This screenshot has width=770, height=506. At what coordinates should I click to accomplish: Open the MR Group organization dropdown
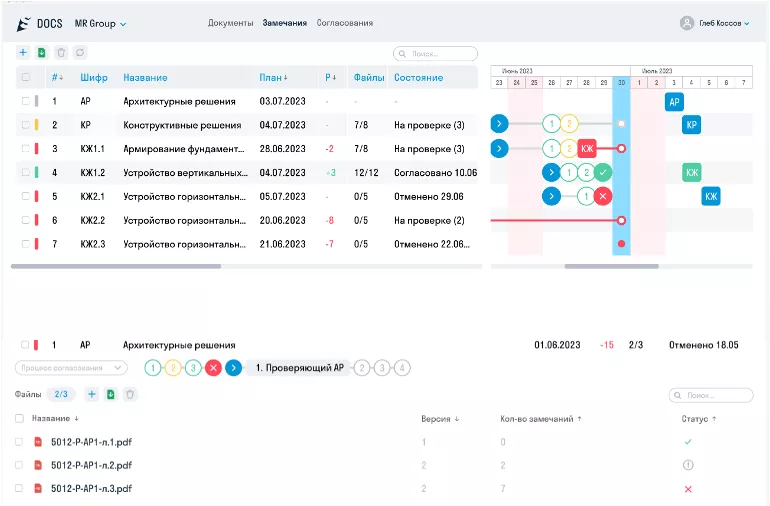coord(101,23)
